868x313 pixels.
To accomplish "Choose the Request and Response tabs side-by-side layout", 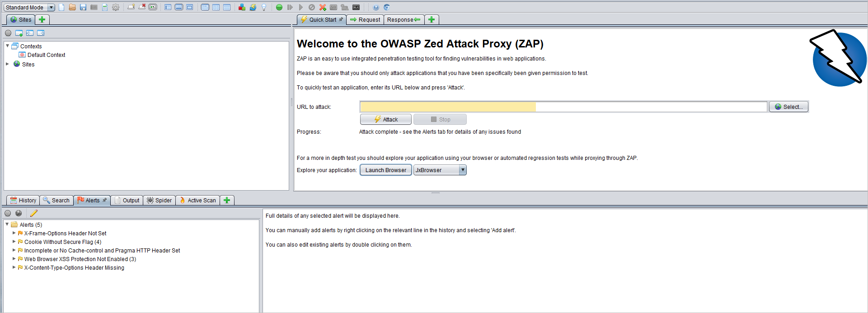I will [205, 7].
